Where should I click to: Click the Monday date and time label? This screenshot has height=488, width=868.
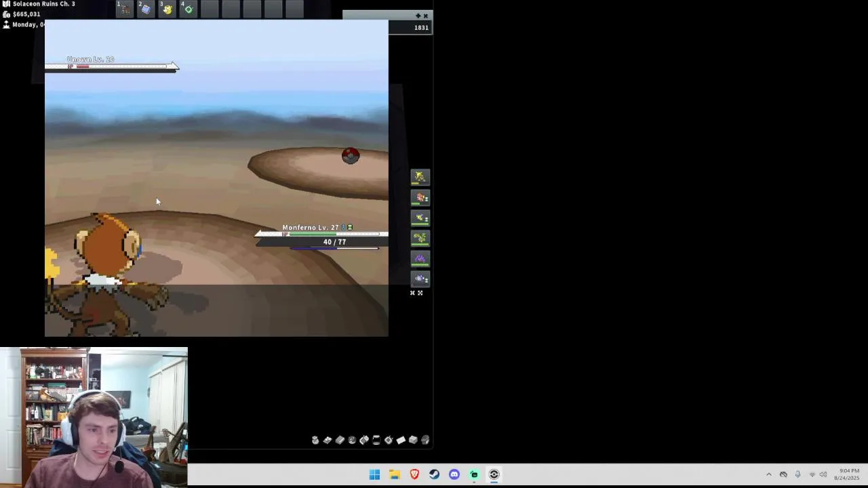[x=28, y=24]
